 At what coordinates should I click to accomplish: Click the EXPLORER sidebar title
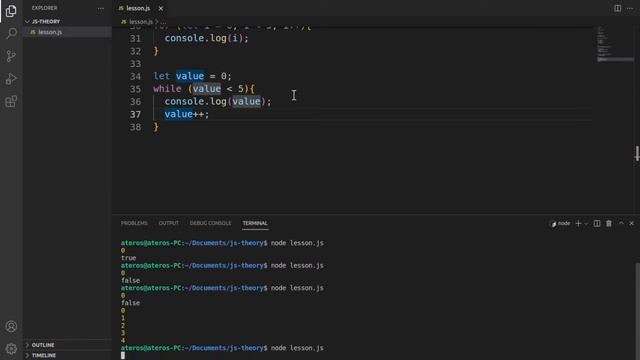pyautogui.click(x=44, y=8)
